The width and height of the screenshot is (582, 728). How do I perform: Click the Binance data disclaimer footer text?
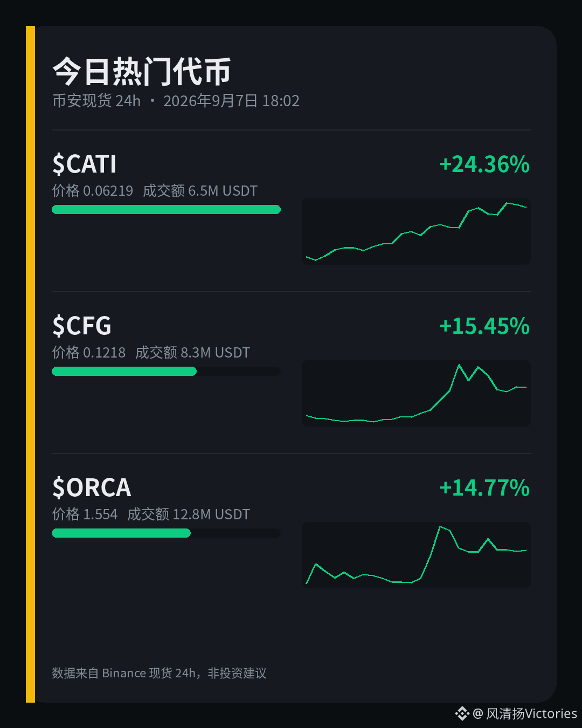pos(159,673)
